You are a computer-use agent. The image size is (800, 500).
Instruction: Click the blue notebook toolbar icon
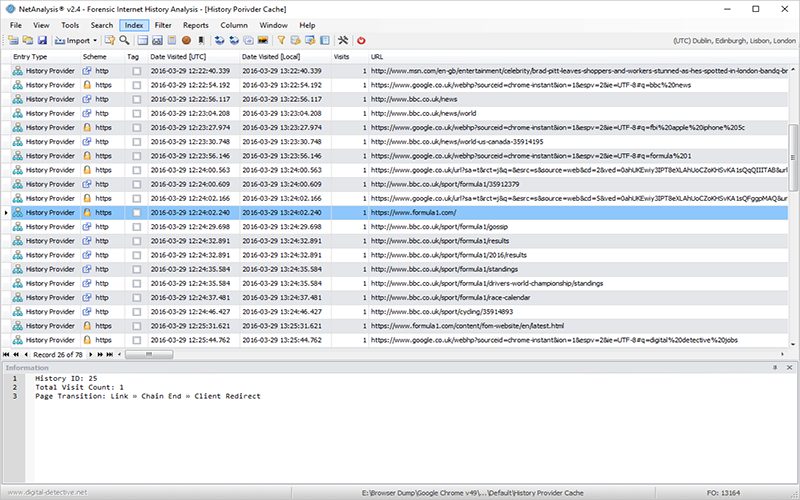[x=324, y=40]
